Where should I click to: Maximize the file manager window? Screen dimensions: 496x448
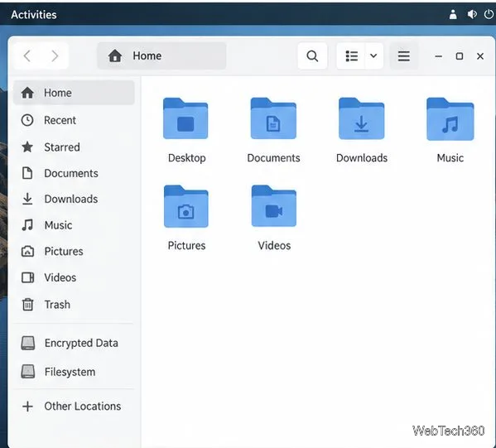(460, 56)
